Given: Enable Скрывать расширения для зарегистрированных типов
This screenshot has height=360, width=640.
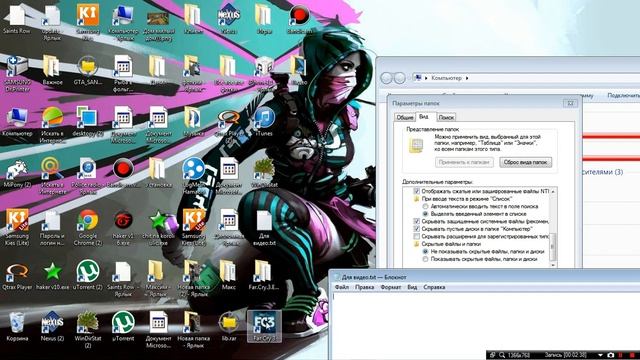Looking at the screenshot, I should (x=416, y=236).
